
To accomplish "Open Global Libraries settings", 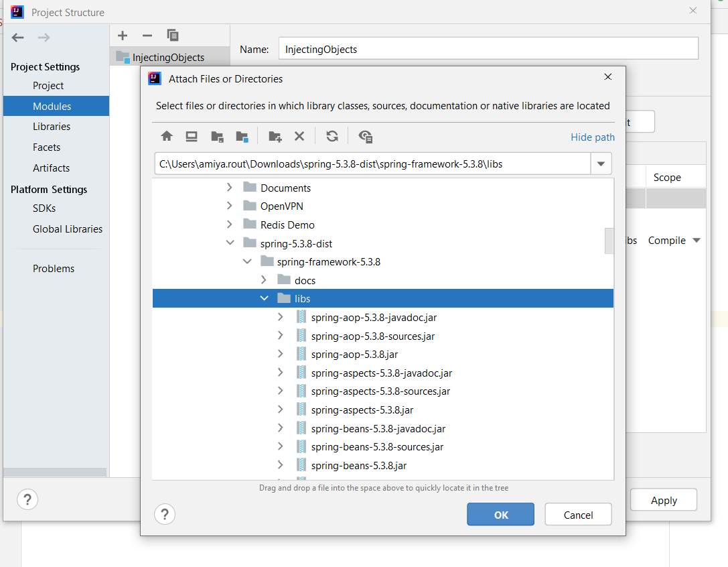I will [68, 229].
